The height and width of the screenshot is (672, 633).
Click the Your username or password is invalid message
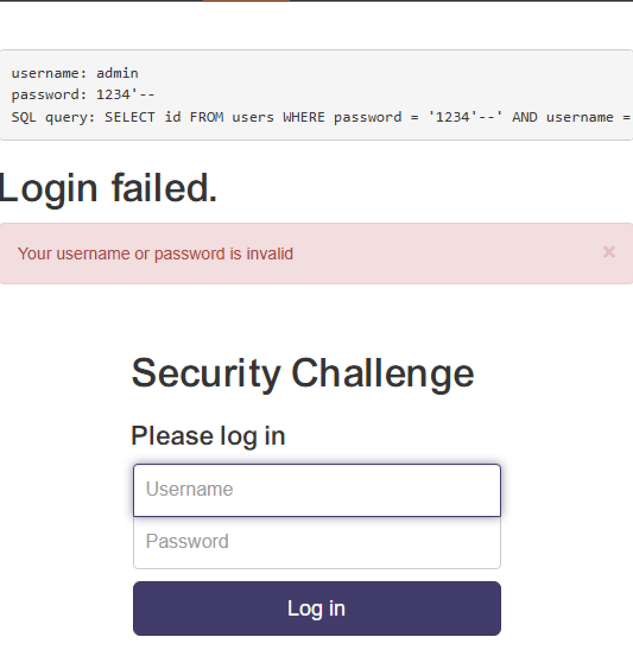coord(156,253)
